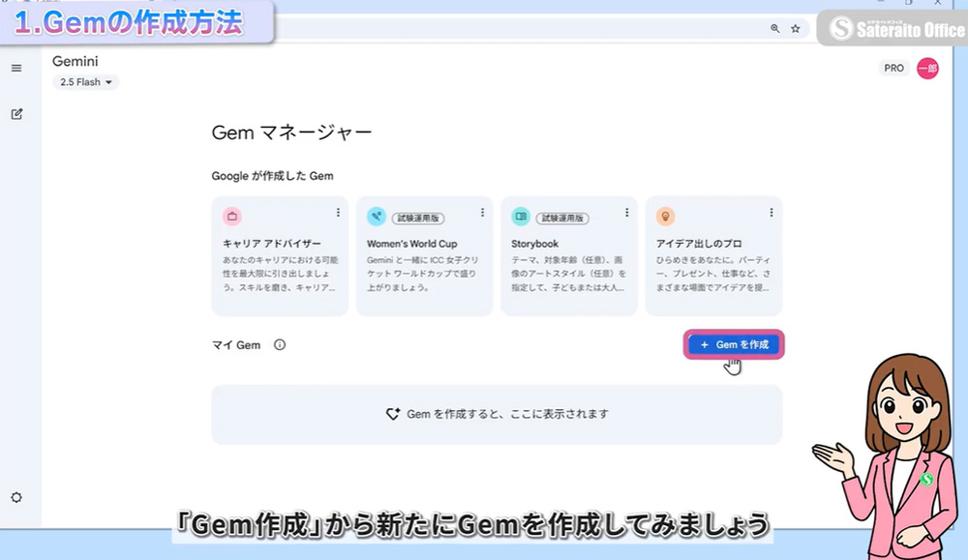Screen dimensions: 968x560
Task: Click the book icon on Storybook card
Action: (521, 217)
